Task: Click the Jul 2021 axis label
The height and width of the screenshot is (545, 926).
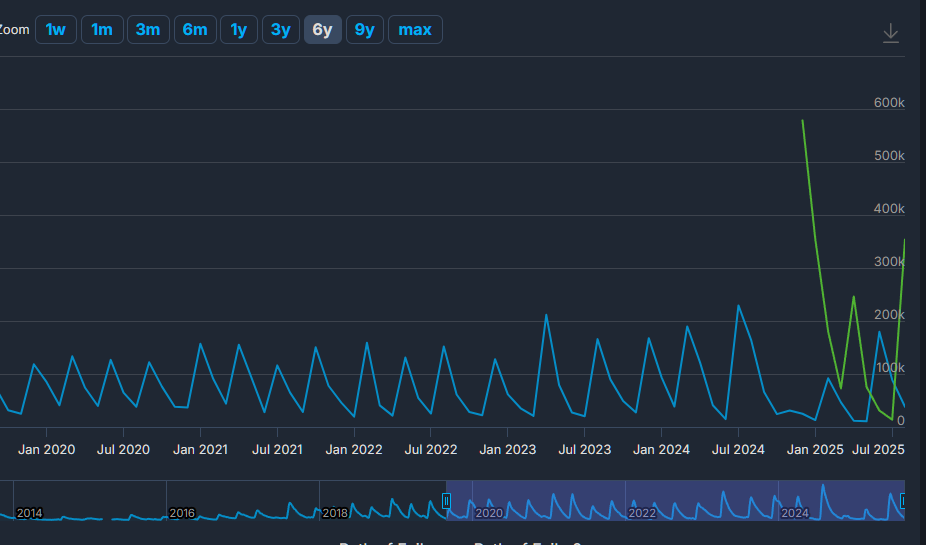Action: pos(278,450)
